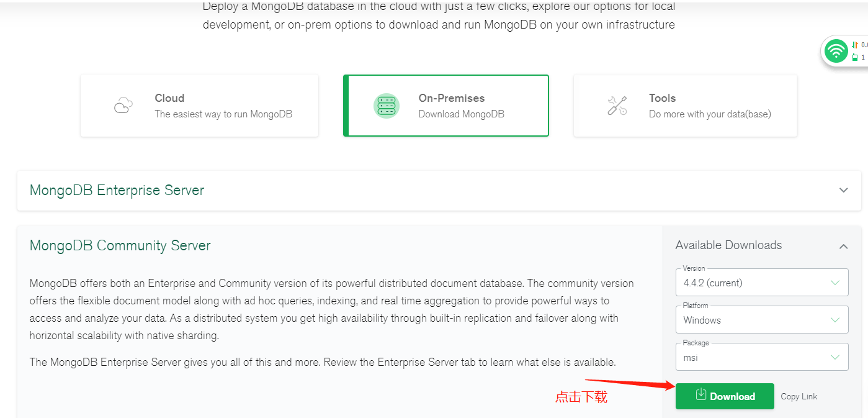Image resolution: width=868 pixels, height=418 pixels.
Task: Click the MongoDB Enterprise Server heading
Action: [x=117, y=190]
